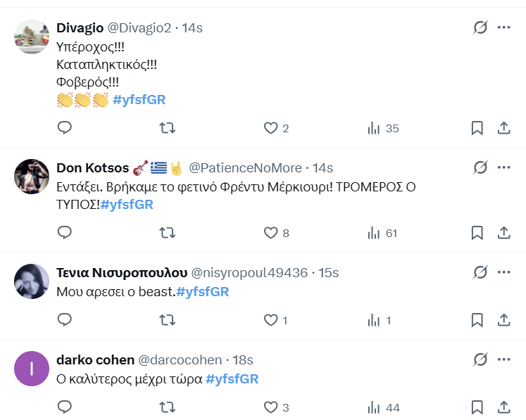The width and height of the screenshot is (526, 420).
Task: View analytics on darko cohen's tweet
Action: [374, 407]
